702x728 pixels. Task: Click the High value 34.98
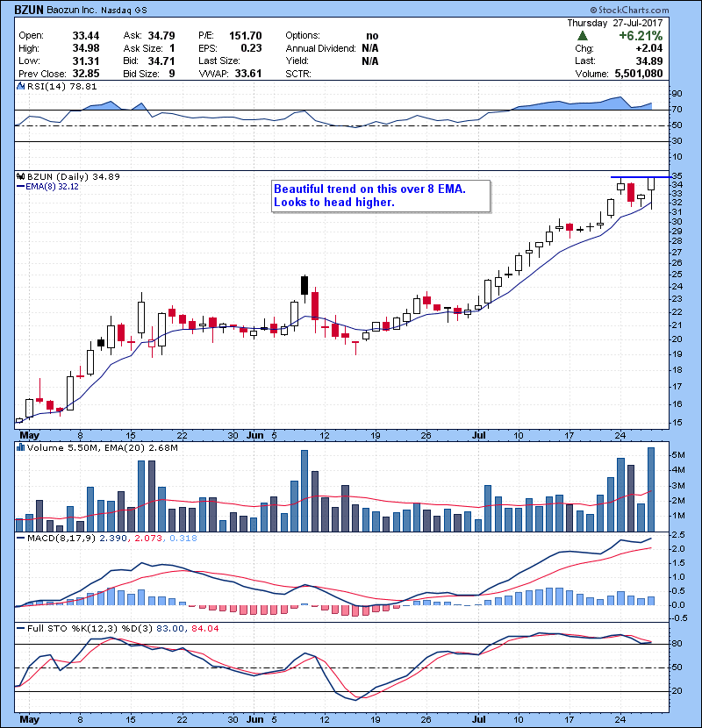tap(86, 48)
